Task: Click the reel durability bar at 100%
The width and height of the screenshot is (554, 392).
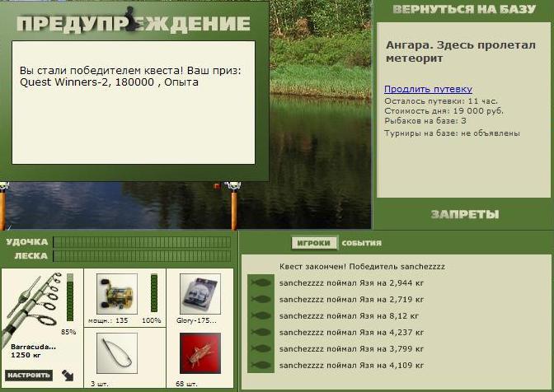Action: click(154, 293)
